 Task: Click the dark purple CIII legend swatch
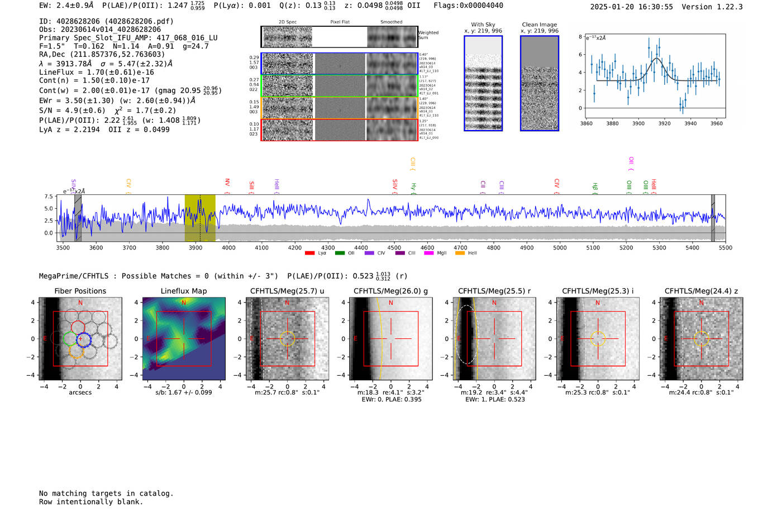click(x=399, y=253)
